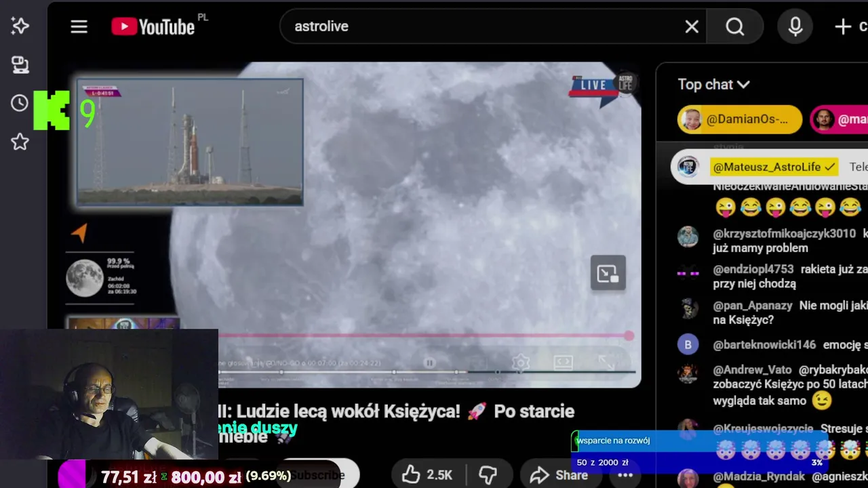Go to the YouTube home logo
The image size is (868, 488).
153,26
